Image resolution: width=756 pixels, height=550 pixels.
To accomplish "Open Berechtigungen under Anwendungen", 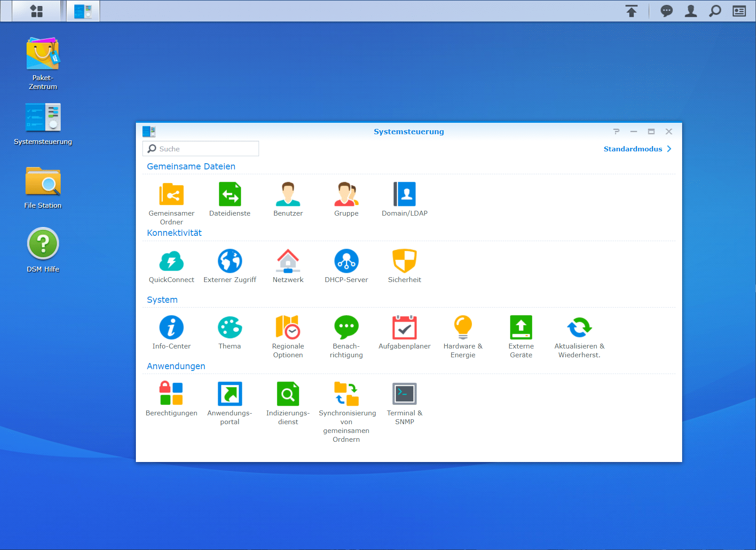I will [171, 394].
